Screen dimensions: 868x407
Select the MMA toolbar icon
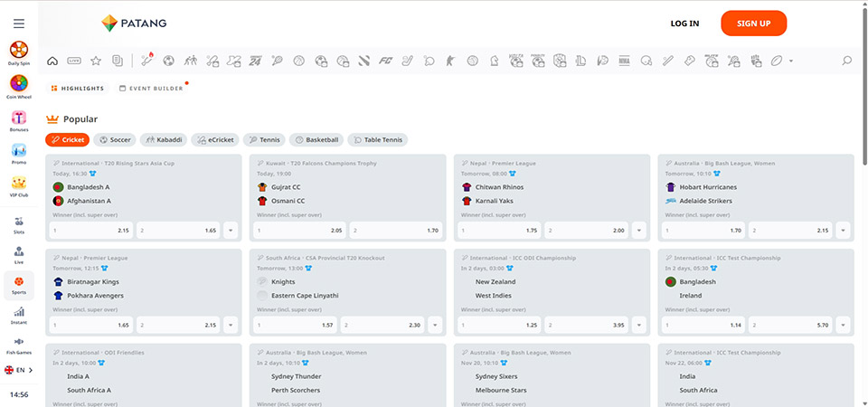[x=624, y=61]
